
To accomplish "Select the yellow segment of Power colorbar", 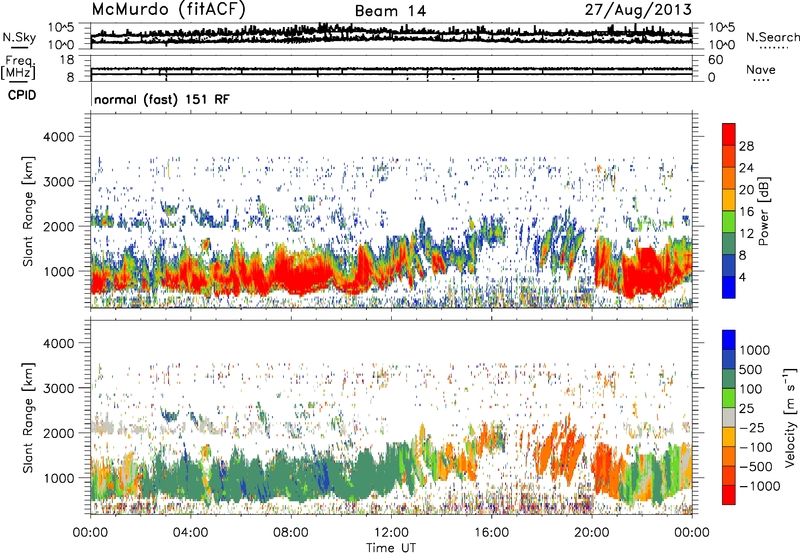I will (x=729, y=201).
